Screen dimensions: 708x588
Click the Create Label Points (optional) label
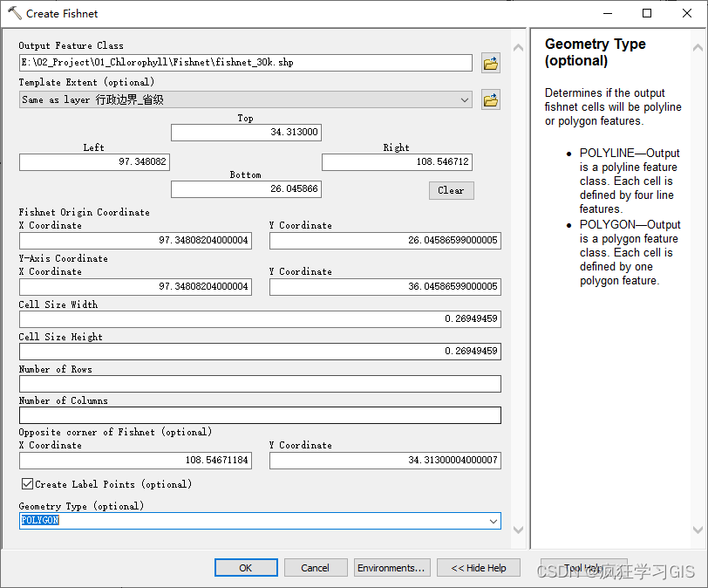(x=113, y=484)
